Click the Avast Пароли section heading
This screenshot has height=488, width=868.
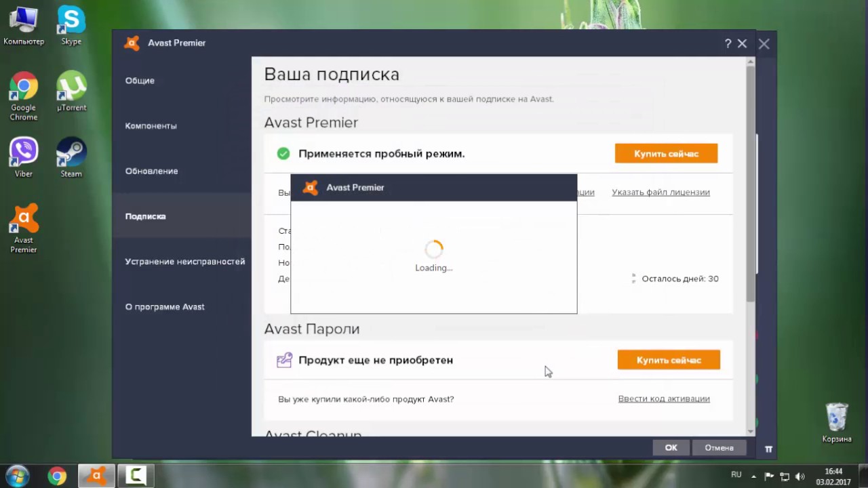pos(312,329)
